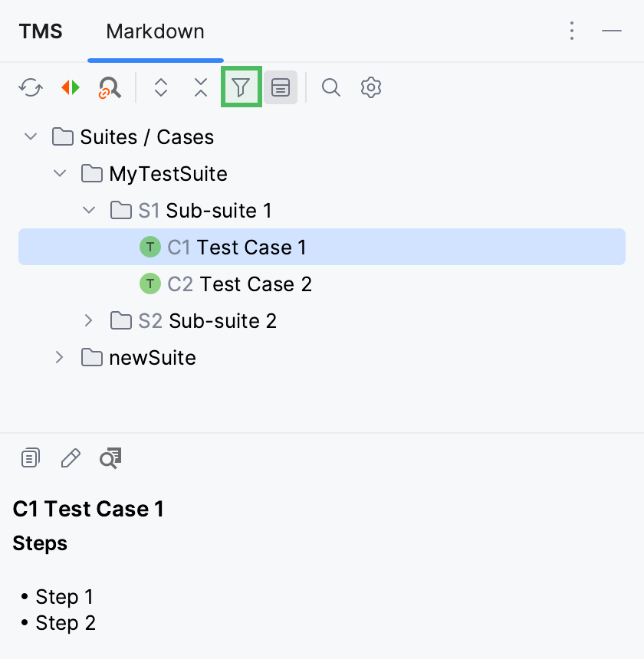Toggle the highlighted filter button
644x659 pixels.
[241, 87]
